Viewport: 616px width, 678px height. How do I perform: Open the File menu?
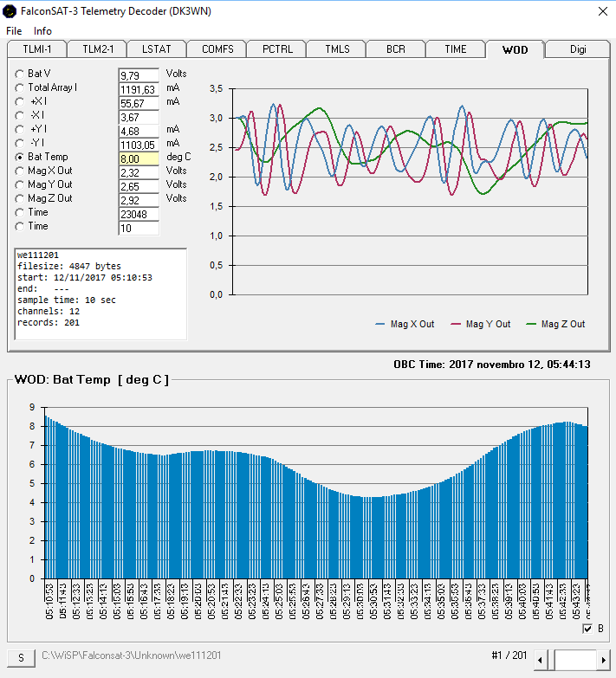(x=15, y=31)
